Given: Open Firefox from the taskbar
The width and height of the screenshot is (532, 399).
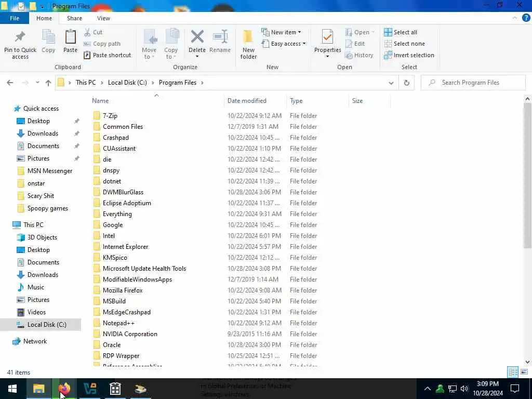Looking at the screenshot, I should pyautogui.click(x=64, y=389).
